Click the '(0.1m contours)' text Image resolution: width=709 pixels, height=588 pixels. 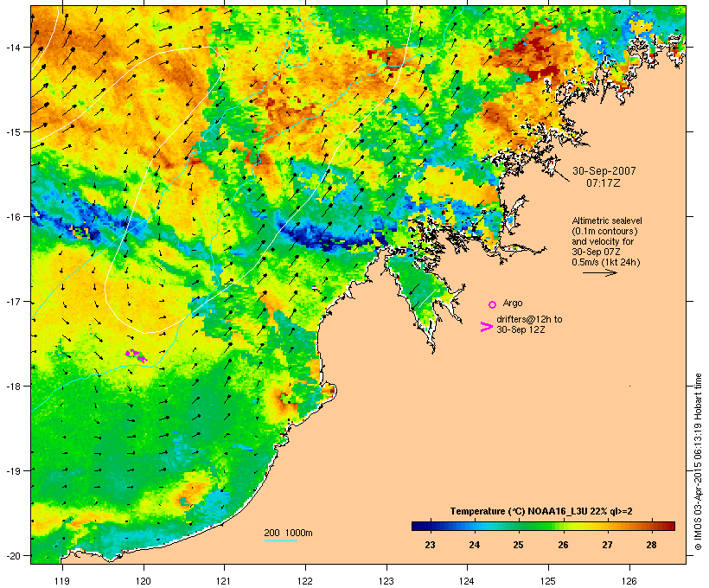pyautogui.click(x=604, y=231)
